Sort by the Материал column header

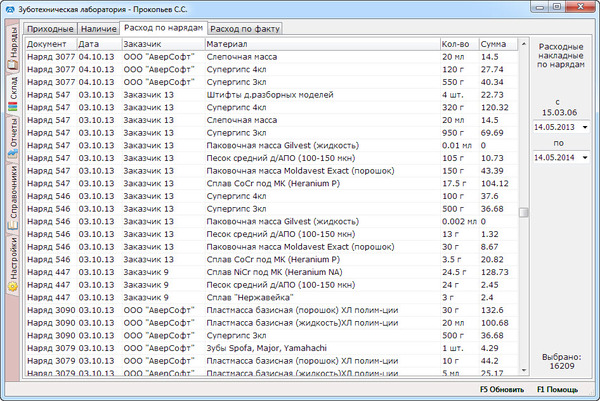323,44
